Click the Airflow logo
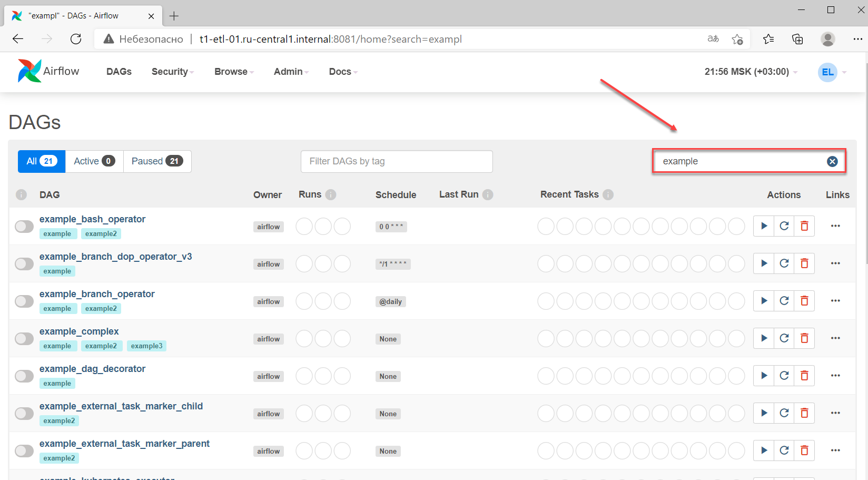The image size is (868, 480). tap(48, 71)
